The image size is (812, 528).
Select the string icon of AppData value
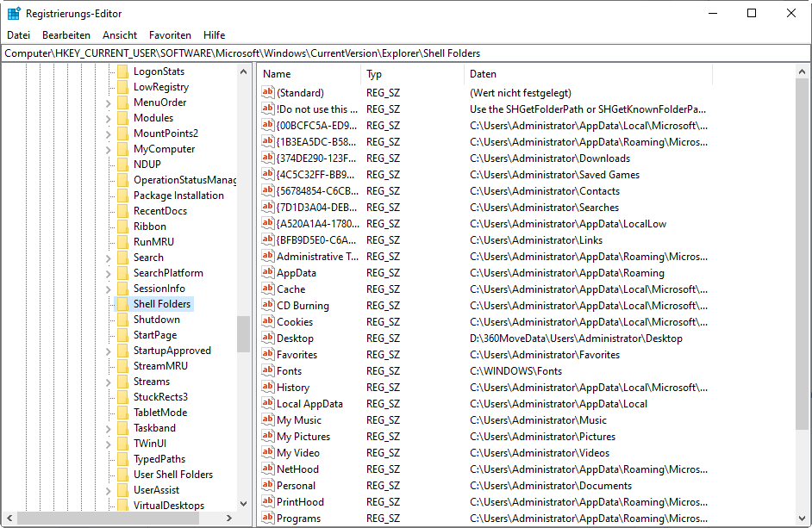pyautogui.click(x=268, y=273)
